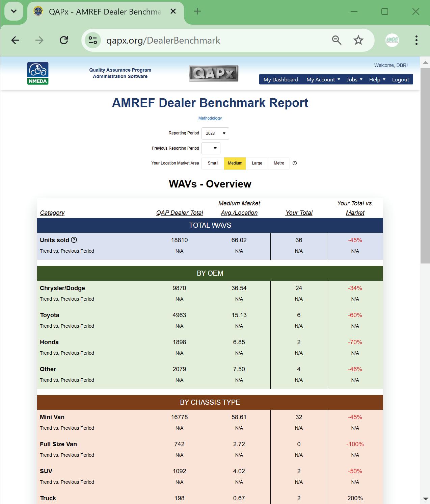Click the QAP Dealer Total column header
The image size is (430, 504).
coord(180,213)
